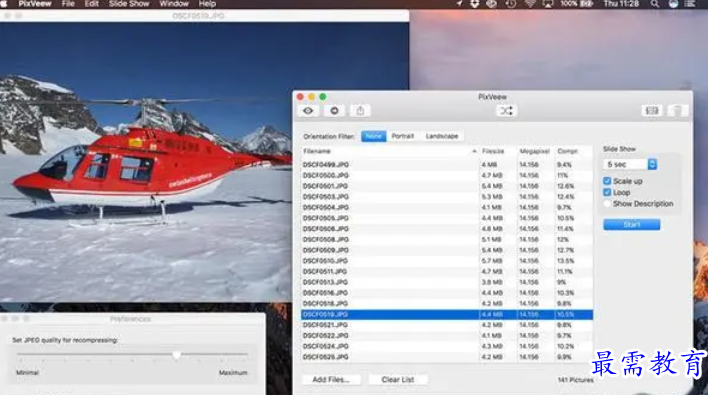Click the Add Files button

[331, 380]
